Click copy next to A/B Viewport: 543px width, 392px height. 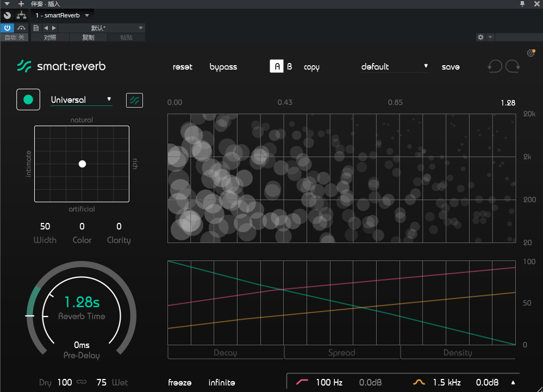pos(311,67)
